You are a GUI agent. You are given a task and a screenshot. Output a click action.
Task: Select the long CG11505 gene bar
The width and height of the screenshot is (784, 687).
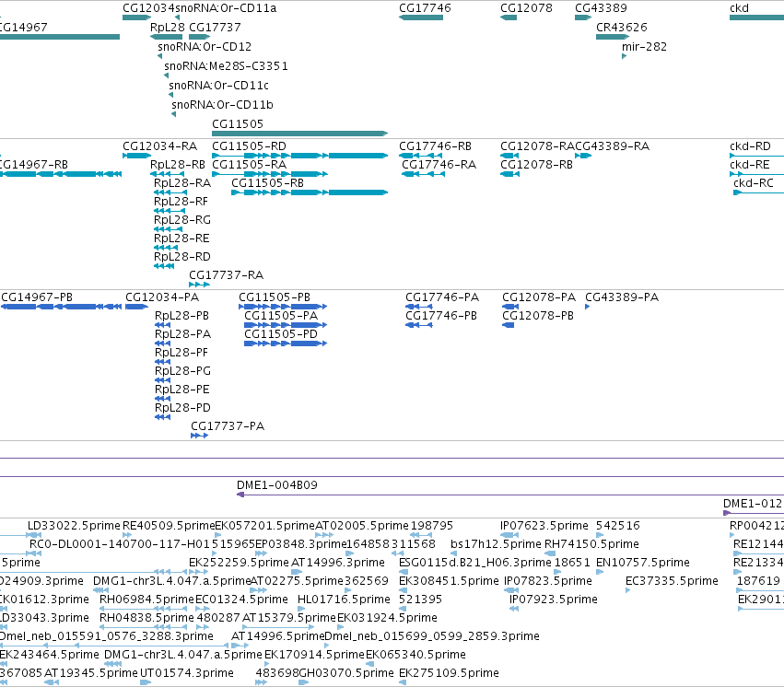(x=300, y=134)
